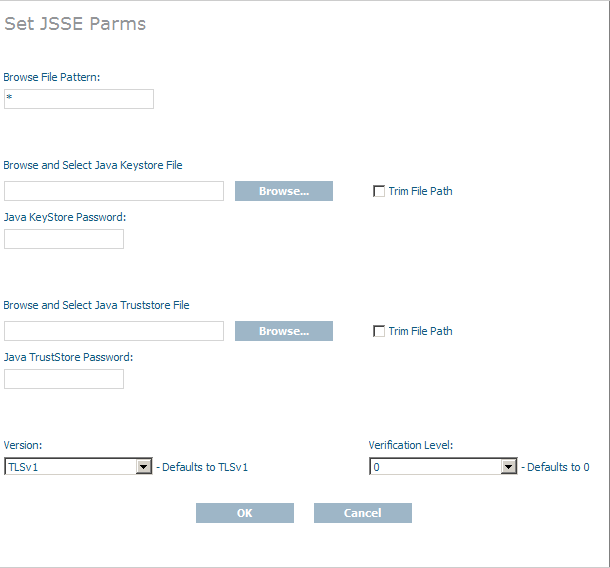Click the Defaults to TLSv1 hint text
Image resolution: width=610 pixels, height=568 pixels.
point(205,467)
